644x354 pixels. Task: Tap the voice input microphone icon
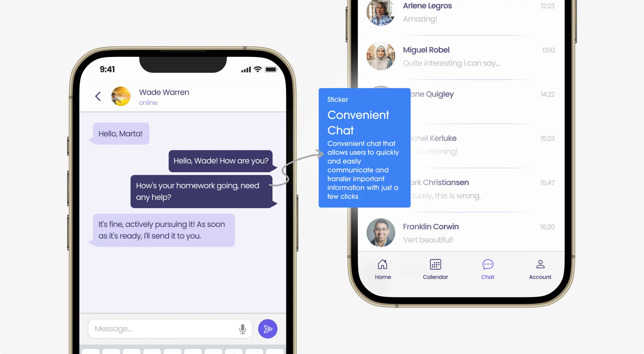243,329
